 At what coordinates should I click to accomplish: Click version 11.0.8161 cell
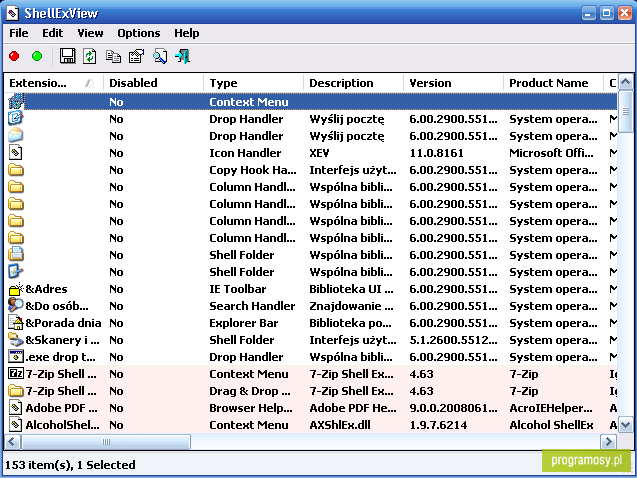[x=436, y=153]
